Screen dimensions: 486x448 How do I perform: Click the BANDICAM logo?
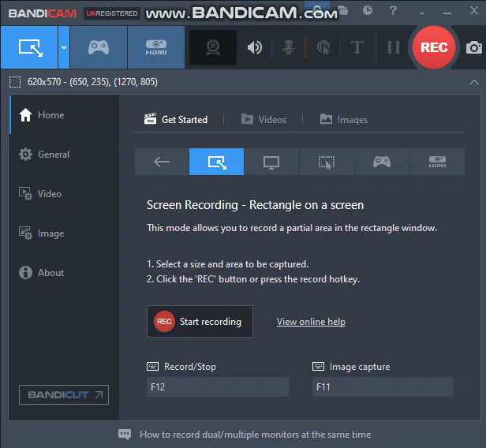tap(43, 13)
